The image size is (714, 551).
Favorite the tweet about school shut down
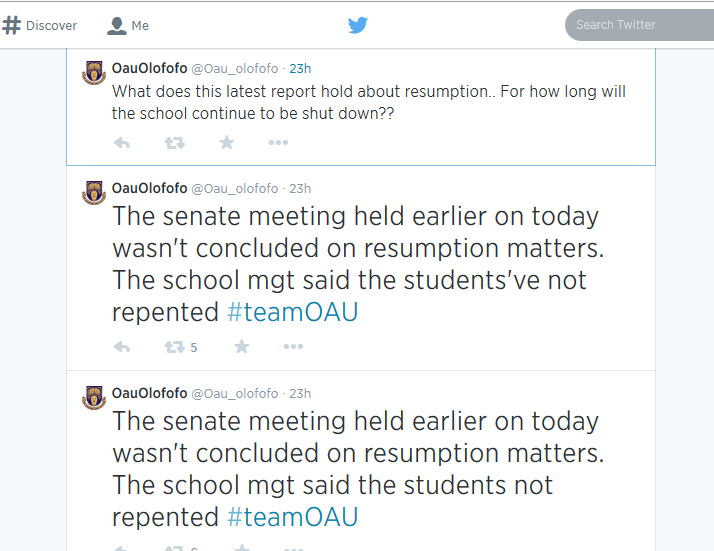click(227, 143)
